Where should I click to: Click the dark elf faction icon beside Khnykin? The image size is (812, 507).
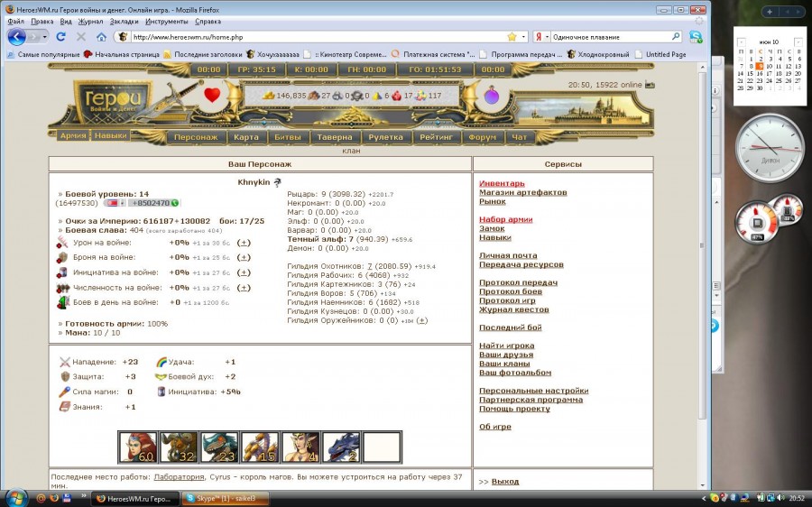[x=277, y=182]
